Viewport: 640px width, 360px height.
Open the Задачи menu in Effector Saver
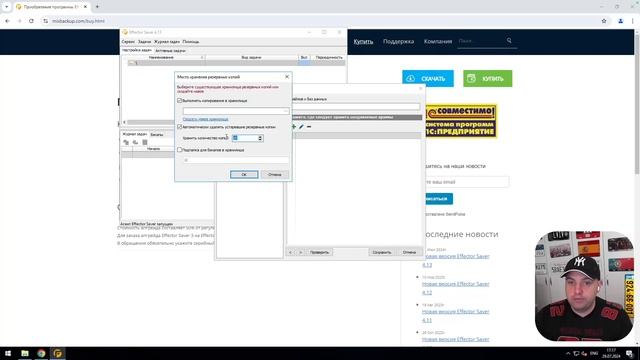click(x=144, y=42)
